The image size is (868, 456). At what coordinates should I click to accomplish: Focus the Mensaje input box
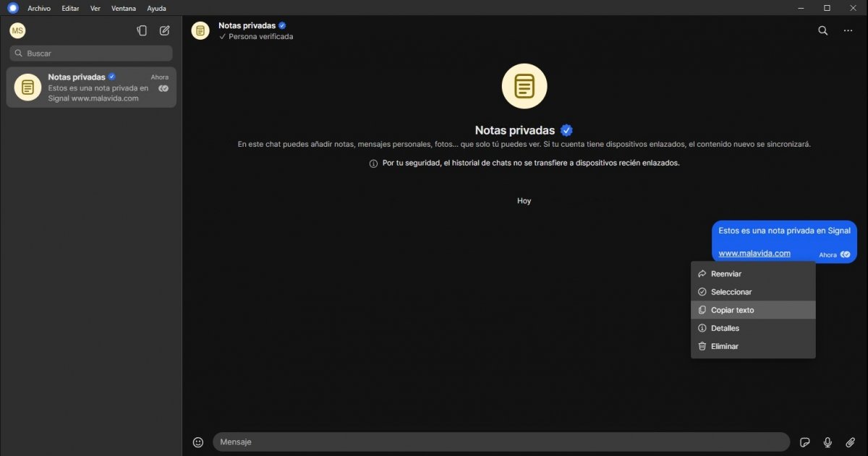tap(501, 442)
